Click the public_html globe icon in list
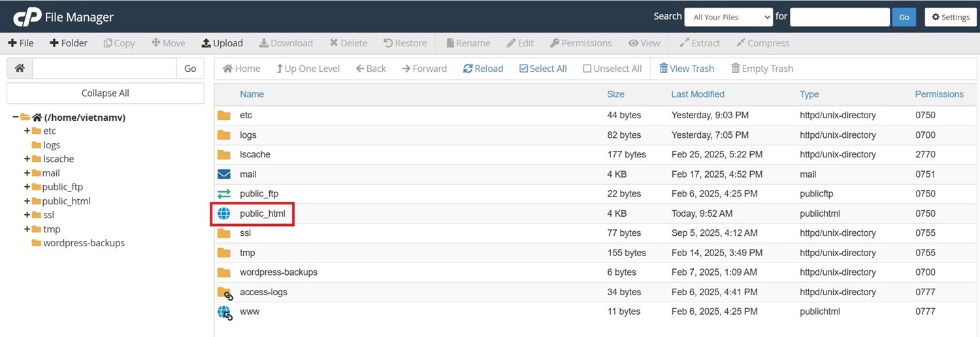Screen dimensions: 980x337 (x=224, y=214)
